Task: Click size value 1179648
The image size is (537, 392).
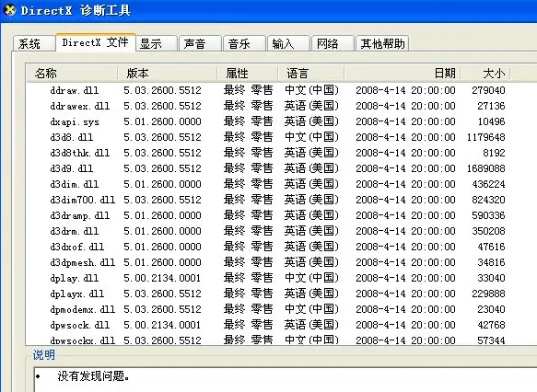Action: coord(485,137)
